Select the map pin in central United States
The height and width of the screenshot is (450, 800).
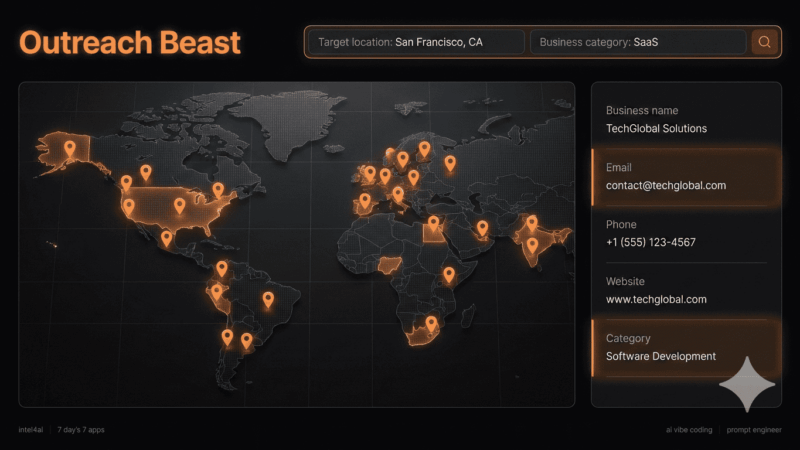pyautogui.click(x=179, y=206)
